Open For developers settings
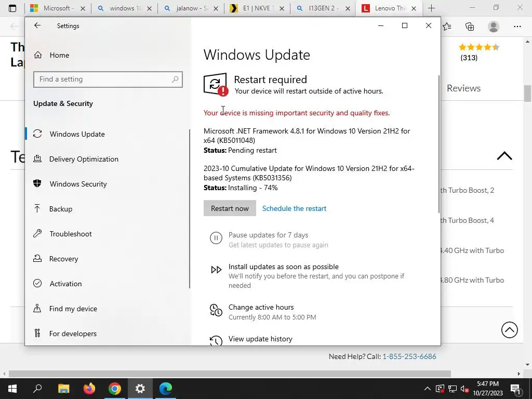 73,334
